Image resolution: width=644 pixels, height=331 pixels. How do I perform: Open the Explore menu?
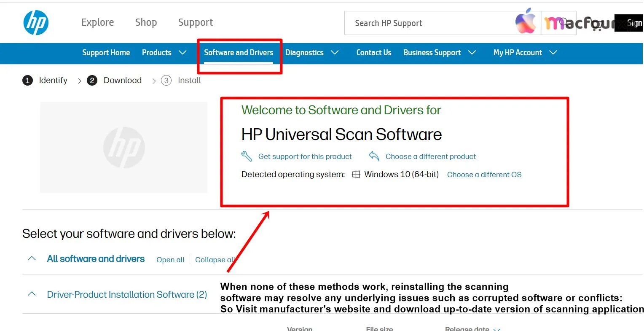[97, 22]
